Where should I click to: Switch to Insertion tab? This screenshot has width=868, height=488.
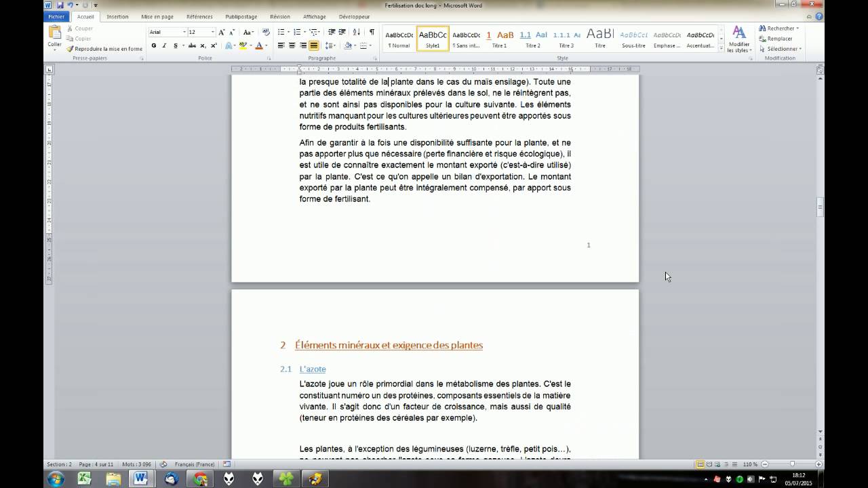pyautogui.click(x=117, y=16)
